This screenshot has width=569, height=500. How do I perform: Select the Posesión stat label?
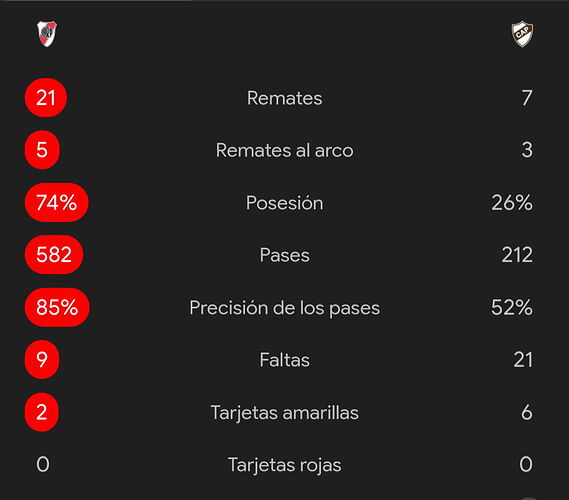(284, 202)
